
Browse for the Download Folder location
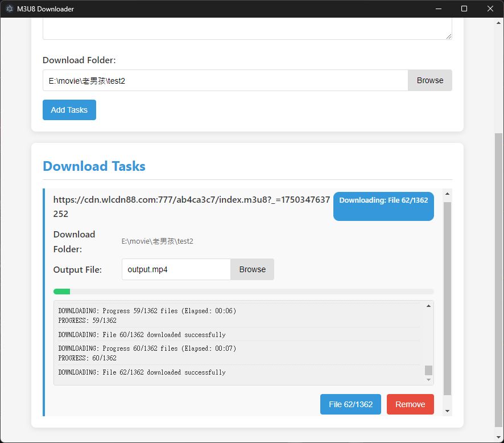[x=429, y=80]
